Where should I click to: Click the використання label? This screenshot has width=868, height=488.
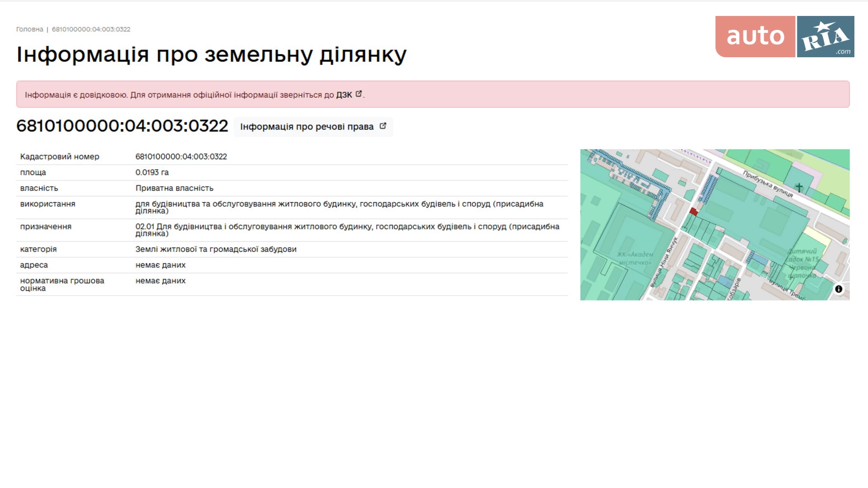click(47, 204)
